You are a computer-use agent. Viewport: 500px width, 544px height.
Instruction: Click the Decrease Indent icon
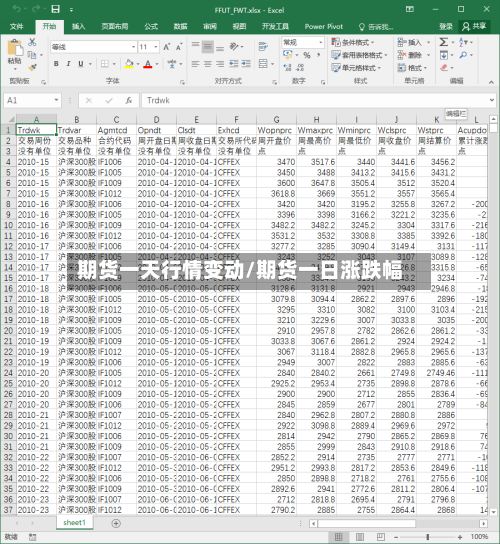point(234,64)
